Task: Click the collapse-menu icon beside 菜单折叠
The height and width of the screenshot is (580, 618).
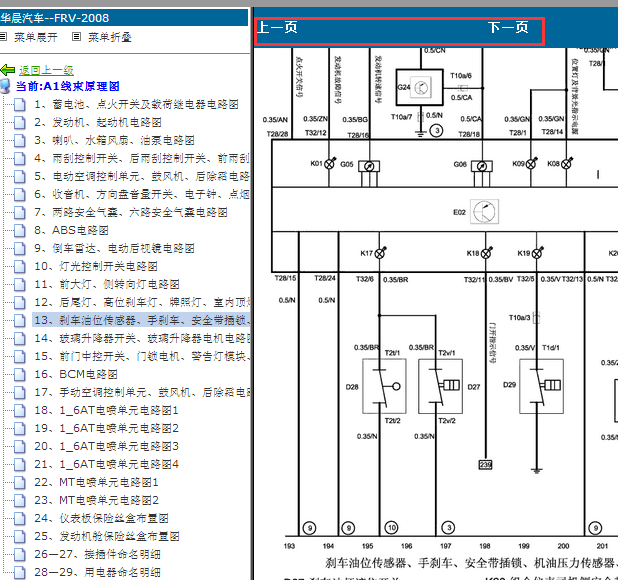Action: 76,37
